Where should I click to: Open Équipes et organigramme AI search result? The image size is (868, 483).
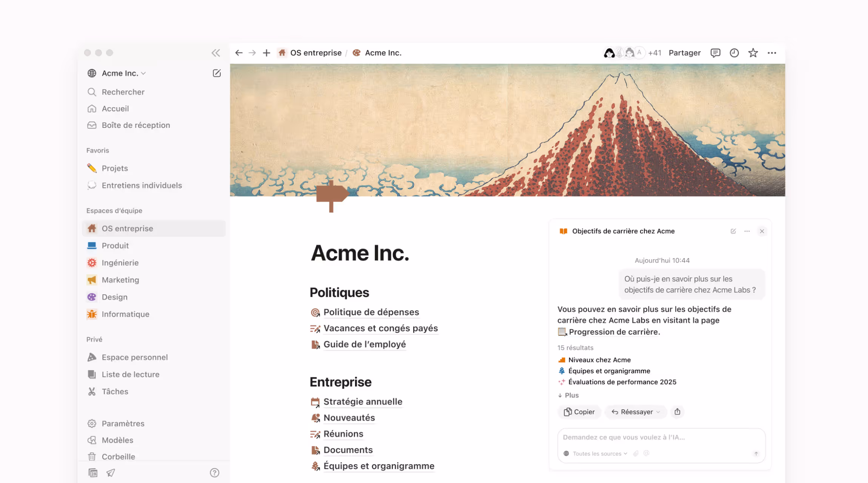click(x=605, y=371)
